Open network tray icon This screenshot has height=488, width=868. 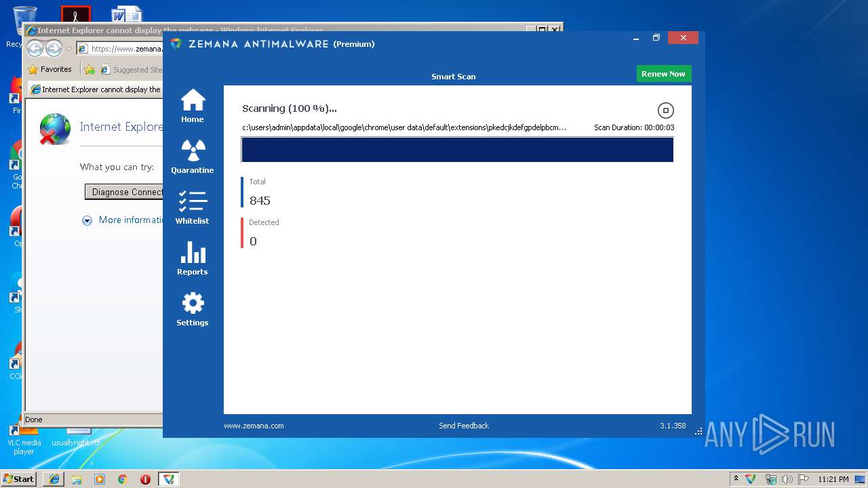point(770,479)
